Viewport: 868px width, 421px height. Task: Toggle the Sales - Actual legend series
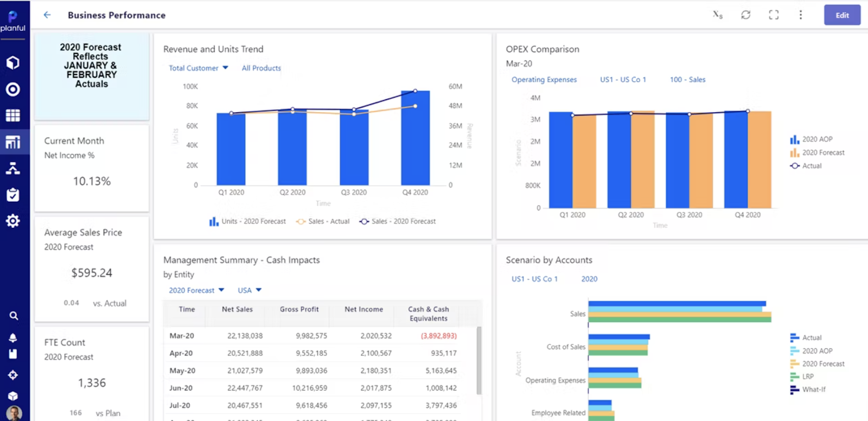[323, 221]
